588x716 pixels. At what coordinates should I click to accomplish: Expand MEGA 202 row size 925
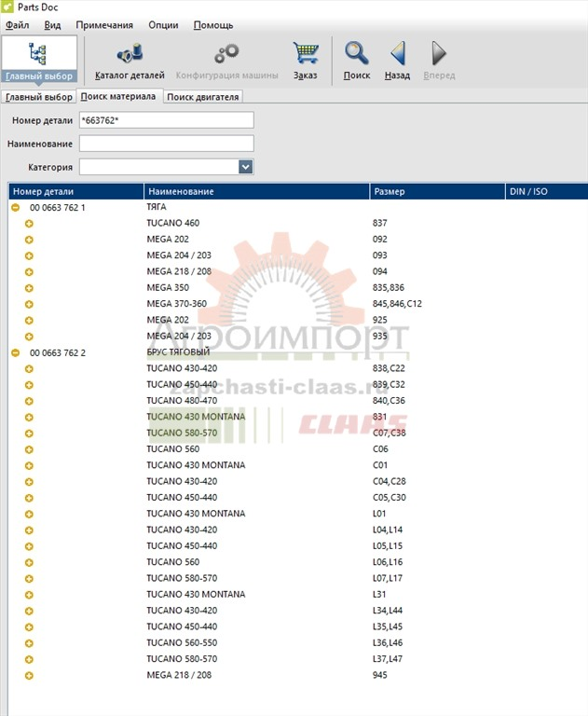click(x=29, y=321)
